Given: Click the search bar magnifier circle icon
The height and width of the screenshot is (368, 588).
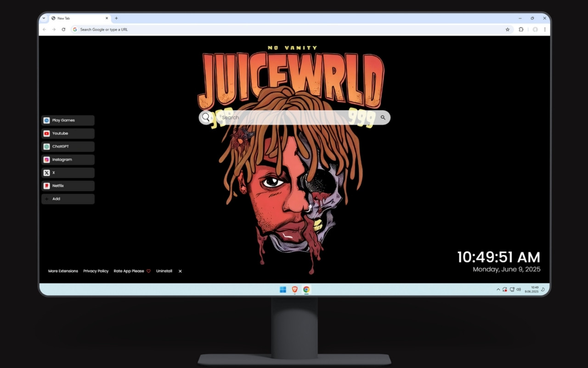Looking at the screenshot, I should point(206,117).
